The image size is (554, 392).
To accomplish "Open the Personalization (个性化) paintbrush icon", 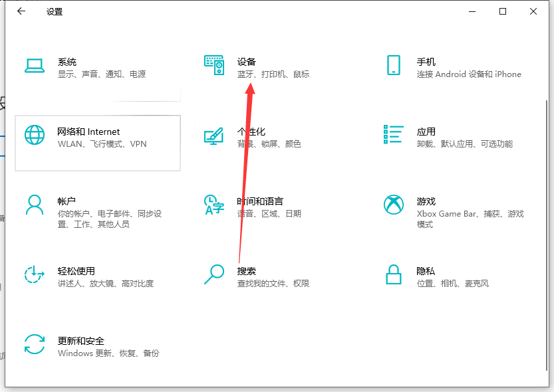I will (214, 135).
